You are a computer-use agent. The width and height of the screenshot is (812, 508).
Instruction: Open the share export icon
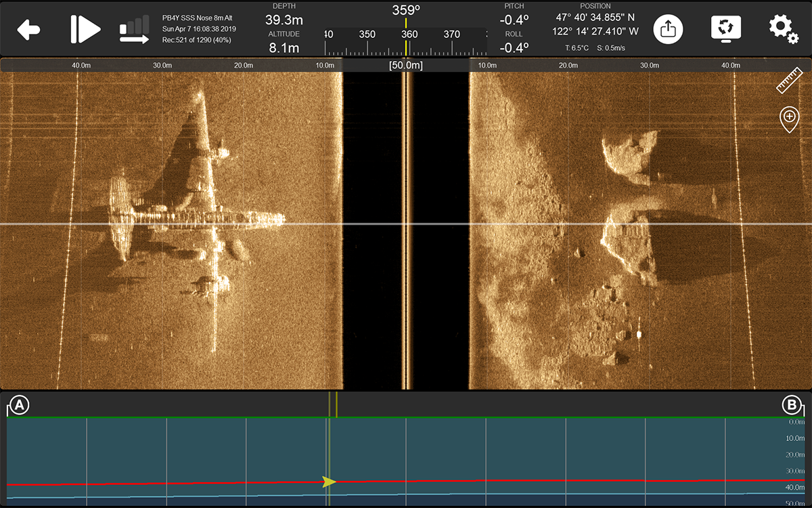point(668,29)
